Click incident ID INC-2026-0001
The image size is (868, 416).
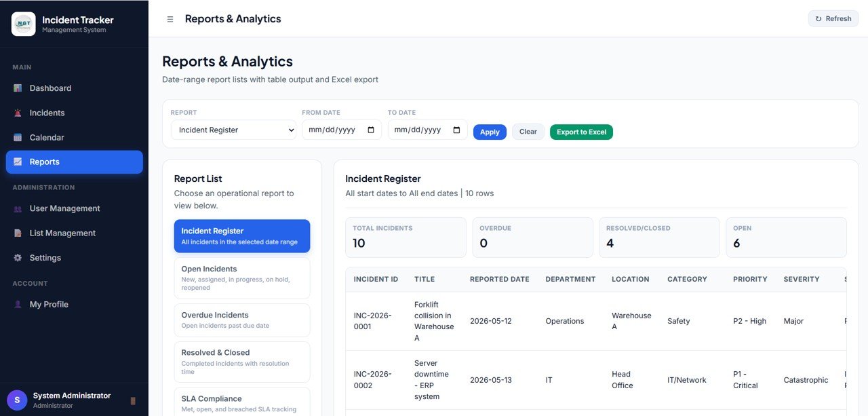(373, 321)
